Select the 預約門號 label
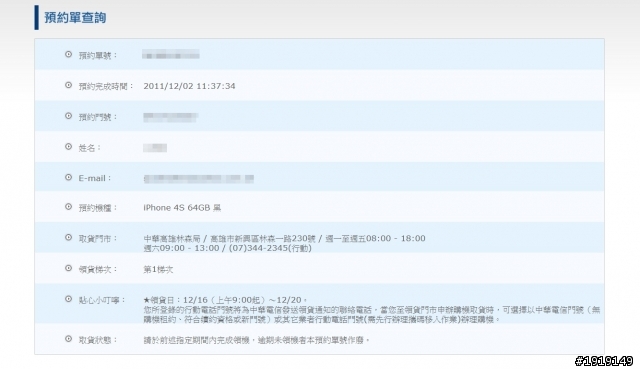 point(98,117)
